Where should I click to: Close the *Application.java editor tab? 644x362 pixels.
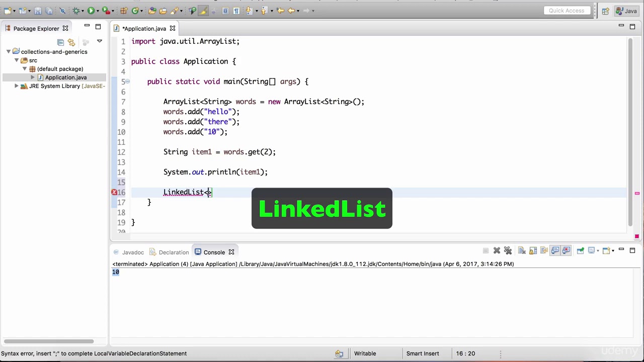[173, 29]
